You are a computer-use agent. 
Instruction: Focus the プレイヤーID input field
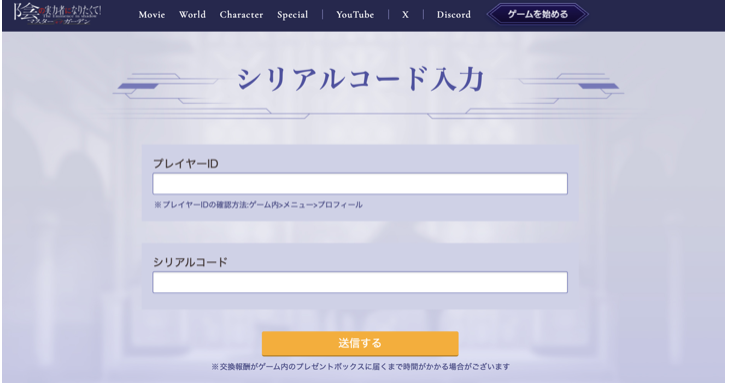pyautogui.click(x=360, y=184)
